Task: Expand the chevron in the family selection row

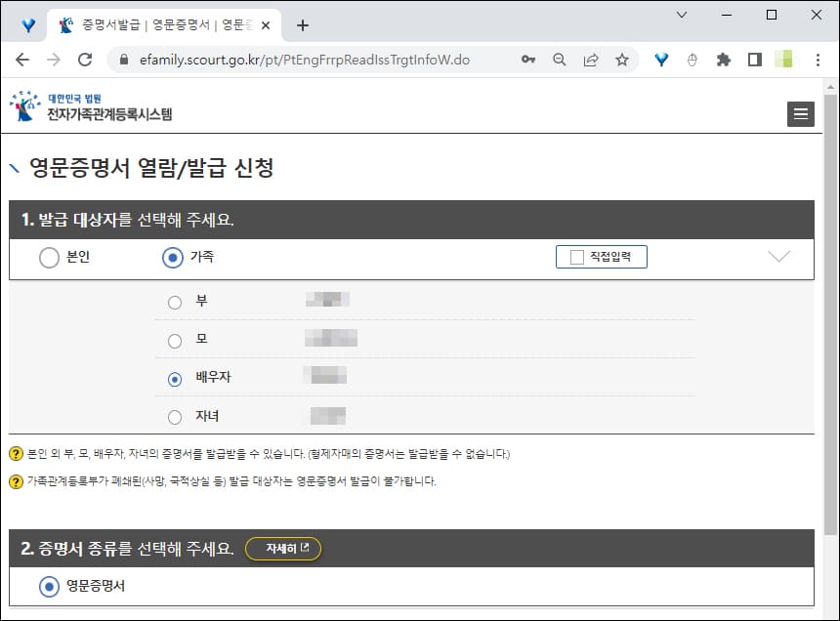Action: click(x=778, y=256)
